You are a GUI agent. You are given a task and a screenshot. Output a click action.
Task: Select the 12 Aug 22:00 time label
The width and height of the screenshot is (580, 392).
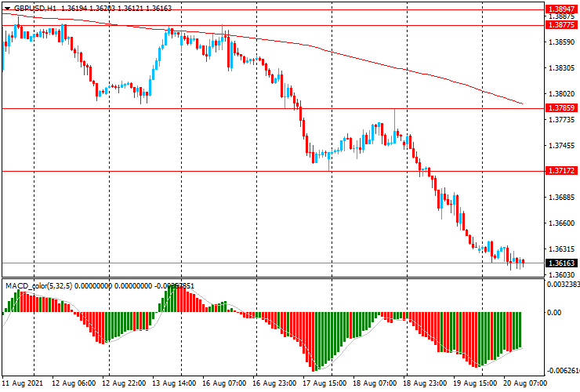pos(124,383)
